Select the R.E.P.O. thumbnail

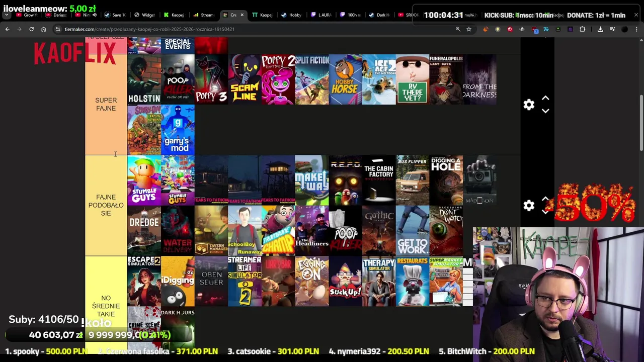click(x=346, y=180)
